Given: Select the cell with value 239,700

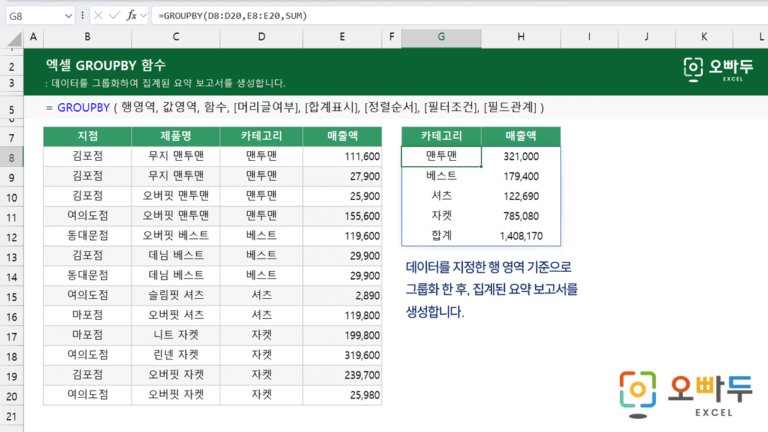Looking at the screenshot, I should [342, 375].
